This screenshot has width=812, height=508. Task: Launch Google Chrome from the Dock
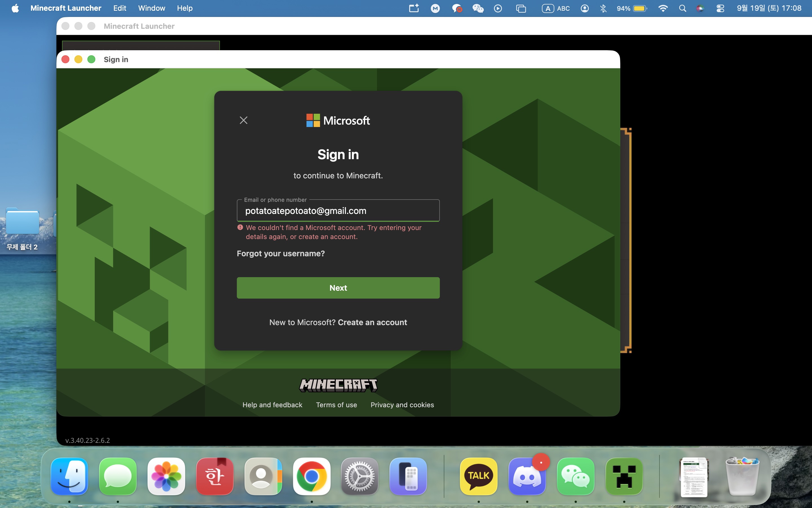(312, 476)
